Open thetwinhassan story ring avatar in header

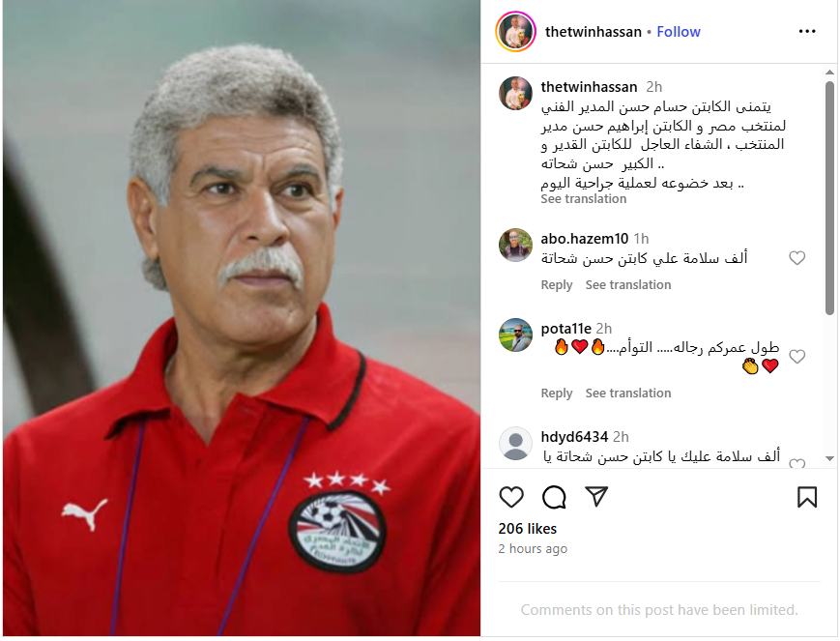coord(515,32)
